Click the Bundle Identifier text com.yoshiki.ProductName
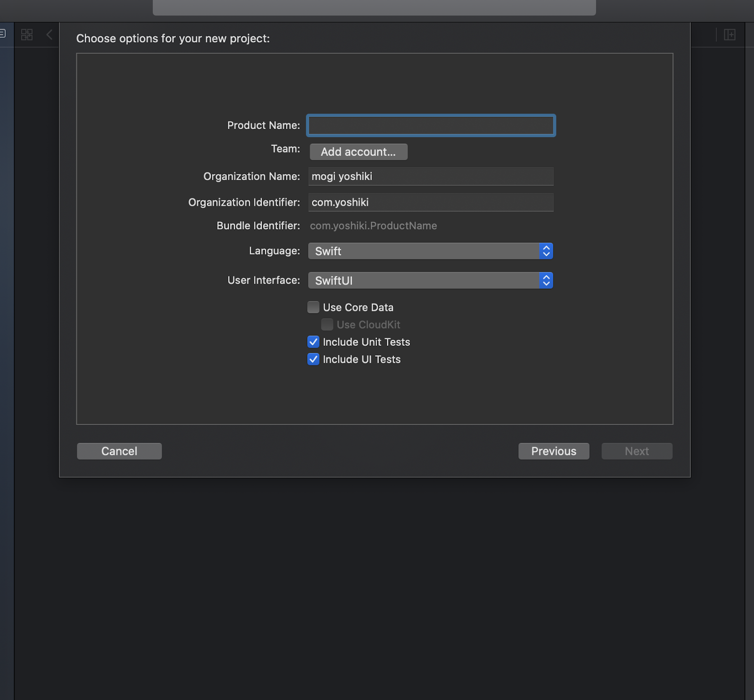 373,226
